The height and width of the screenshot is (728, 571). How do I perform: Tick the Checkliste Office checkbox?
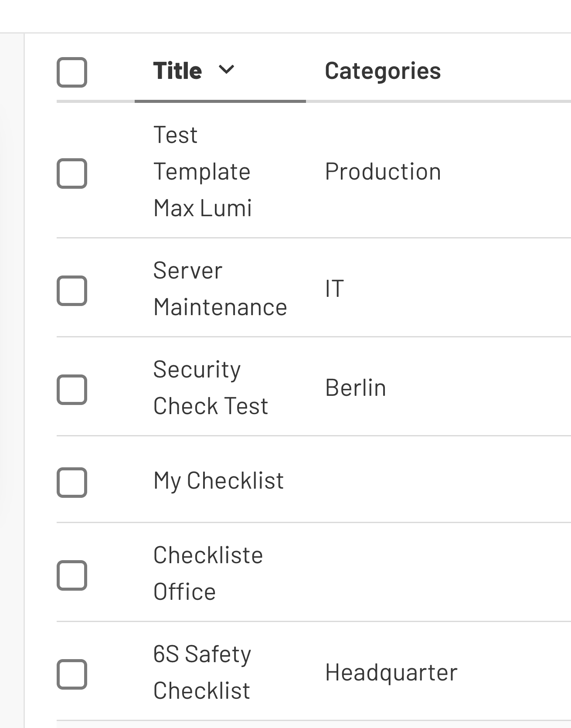72,574
